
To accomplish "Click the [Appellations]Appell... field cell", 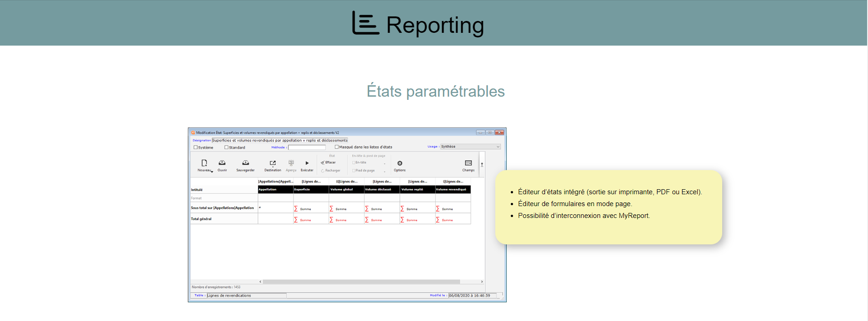I will [276, 181].
